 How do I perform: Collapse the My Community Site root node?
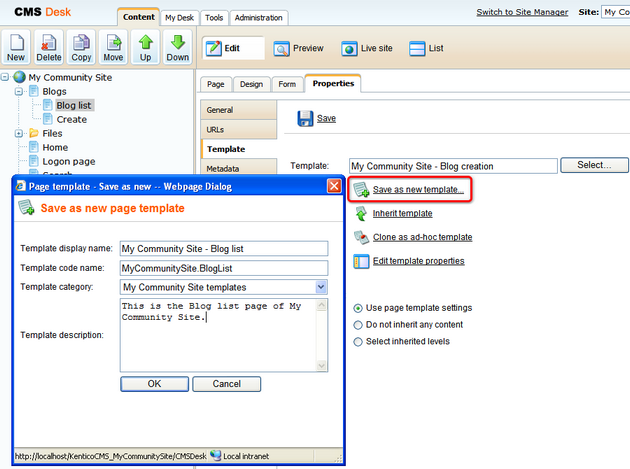(5, 76)
